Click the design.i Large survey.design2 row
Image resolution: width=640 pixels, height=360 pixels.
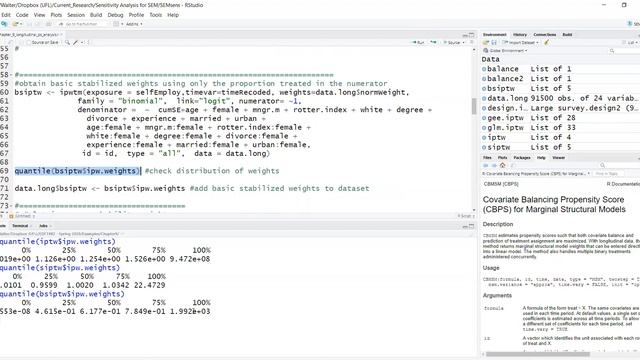click(560, 108)
